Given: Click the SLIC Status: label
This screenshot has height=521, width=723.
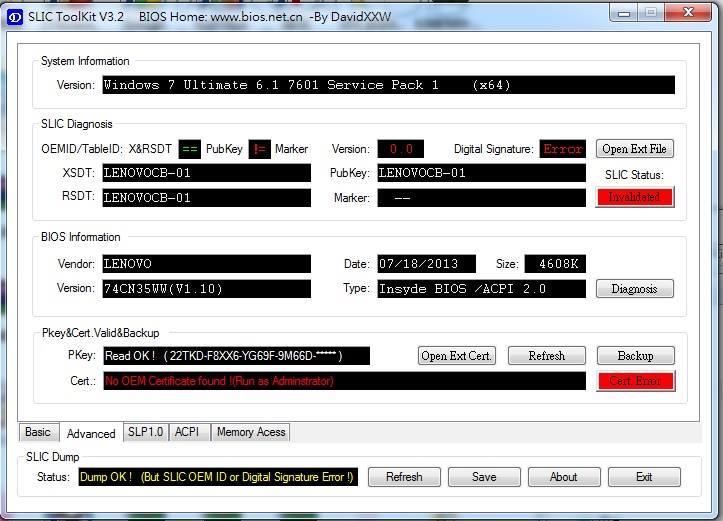Looking at the screenshot, I should [634, 175].
